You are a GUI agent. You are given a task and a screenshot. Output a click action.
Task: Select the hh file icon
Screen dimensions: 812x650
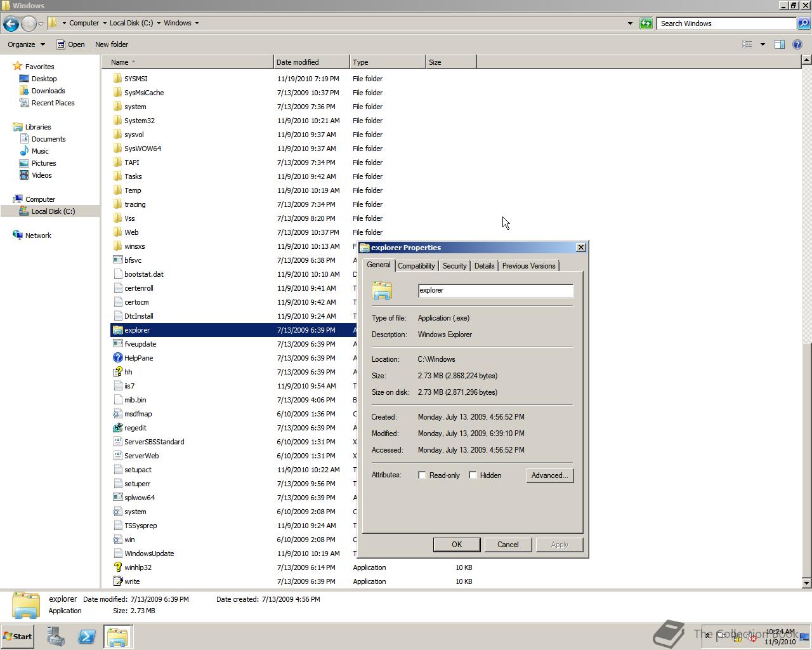[117, 372]
